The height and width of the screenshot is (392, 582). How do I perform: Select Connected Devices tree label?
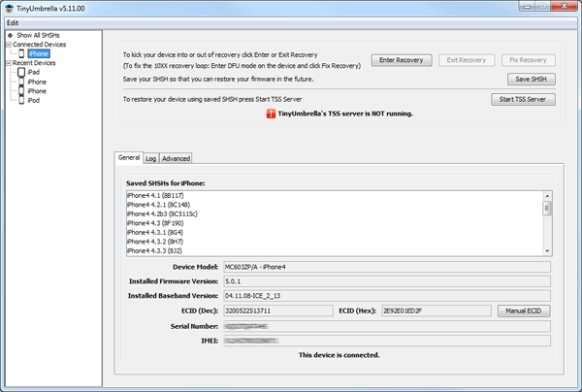pyautogui.click(x=40, y=45)
